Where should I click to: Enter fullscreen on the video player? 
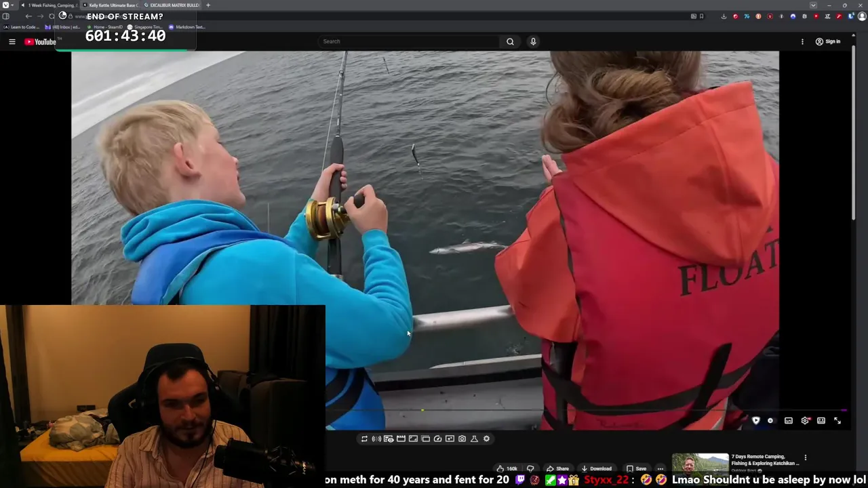pos(837,421)
